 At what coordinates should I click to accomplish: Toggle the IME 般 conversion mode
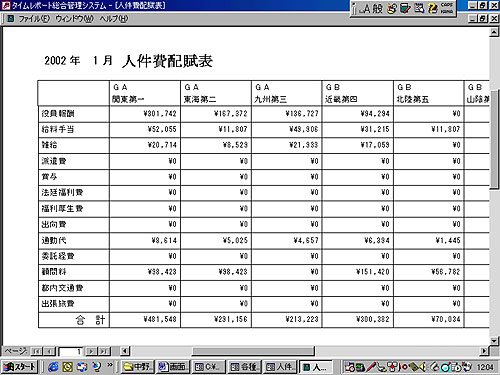(x=378, y=9)
